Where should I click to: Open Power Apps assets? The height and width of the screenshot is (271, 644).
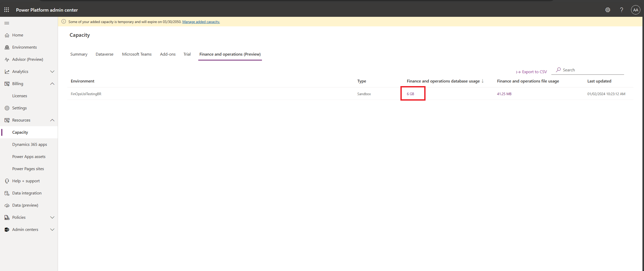pyautogui.click(x=29, y=157)
